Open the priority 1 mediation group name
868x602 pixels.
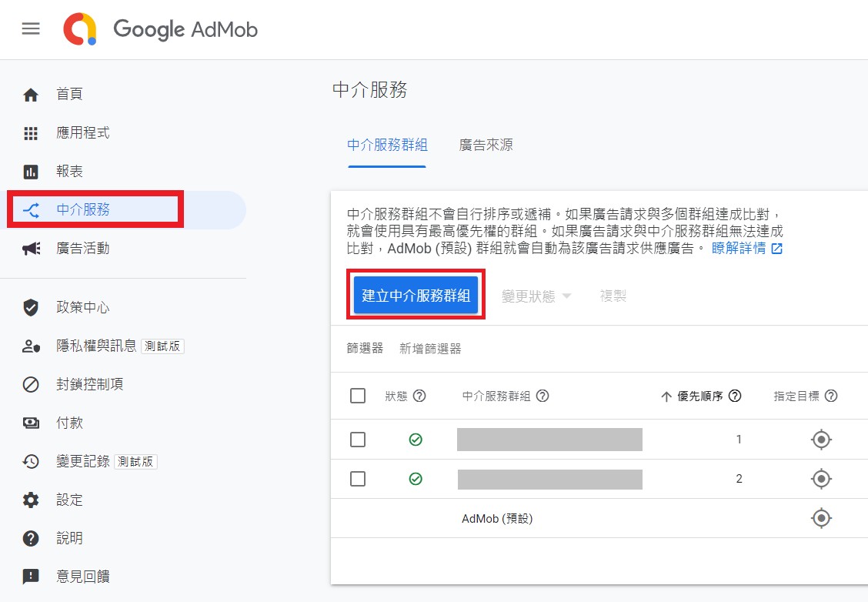(549, 440)
